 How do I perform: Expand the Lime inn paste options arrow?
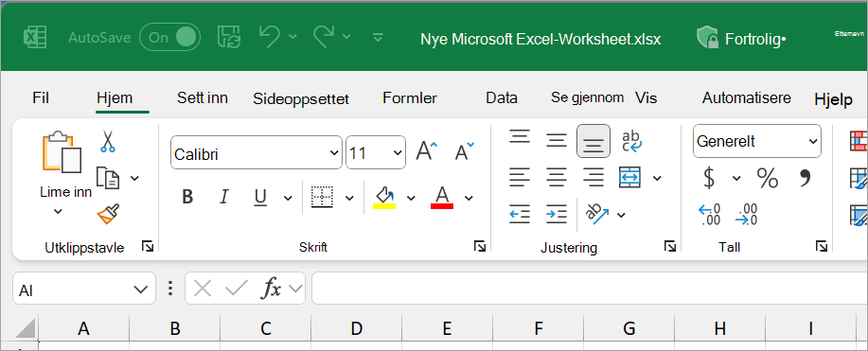coord(58,211)
